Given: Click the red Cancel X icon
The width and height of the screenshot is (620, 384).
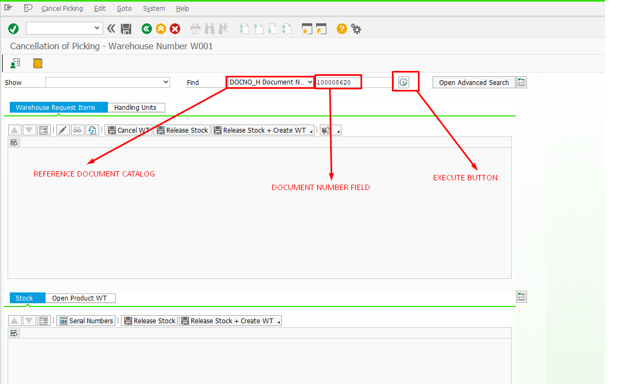Looking at the screenshot, I should tap(175, 28).
